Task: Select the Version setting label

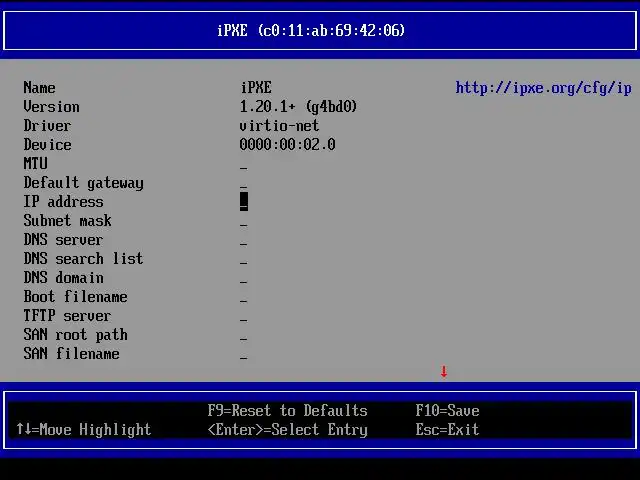Action: tap(51, 107)
